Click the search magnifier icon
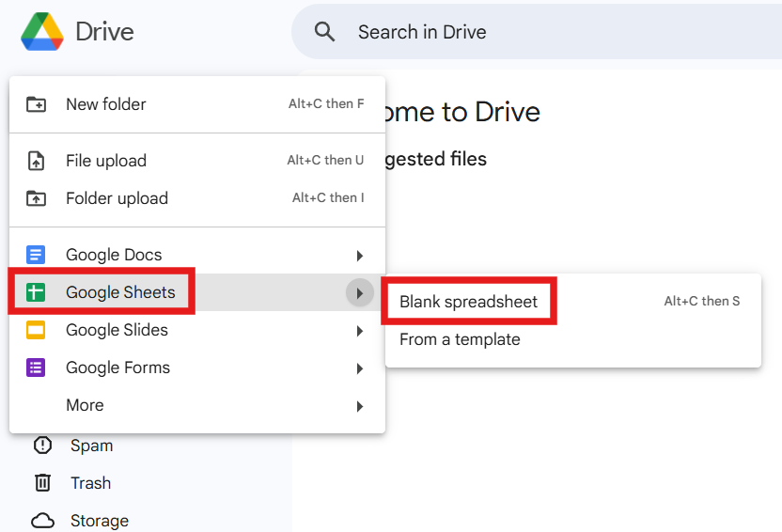Screen dimensions: 782x532 (x=325, y=32)
